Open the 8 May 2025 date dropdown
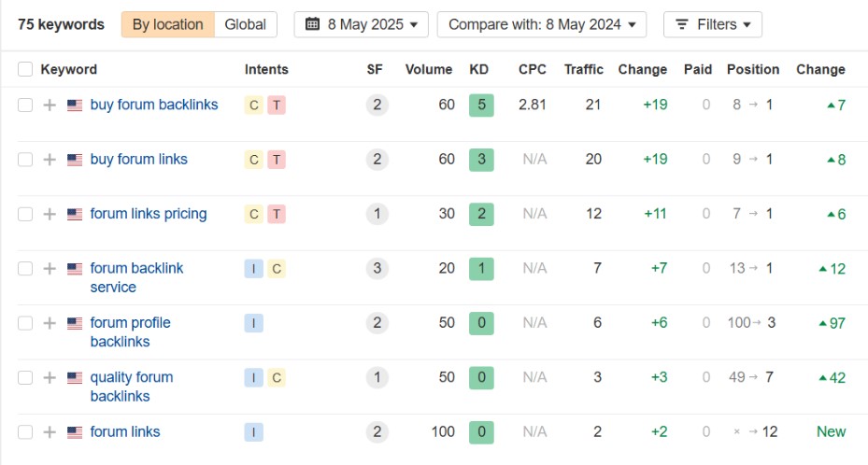This screenshot has height=465, width=868. 361,24
